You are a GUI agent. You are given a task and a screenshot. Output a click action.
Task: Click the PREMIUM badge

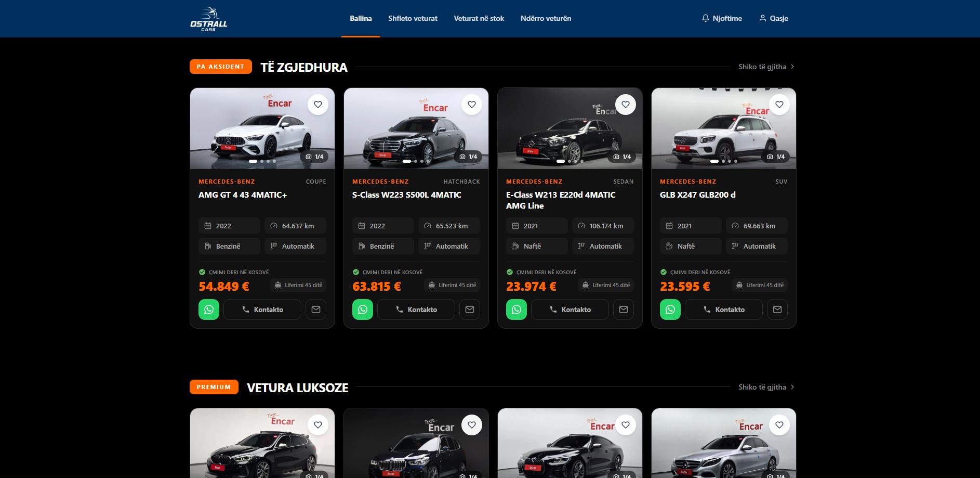[x=214, y=387]
